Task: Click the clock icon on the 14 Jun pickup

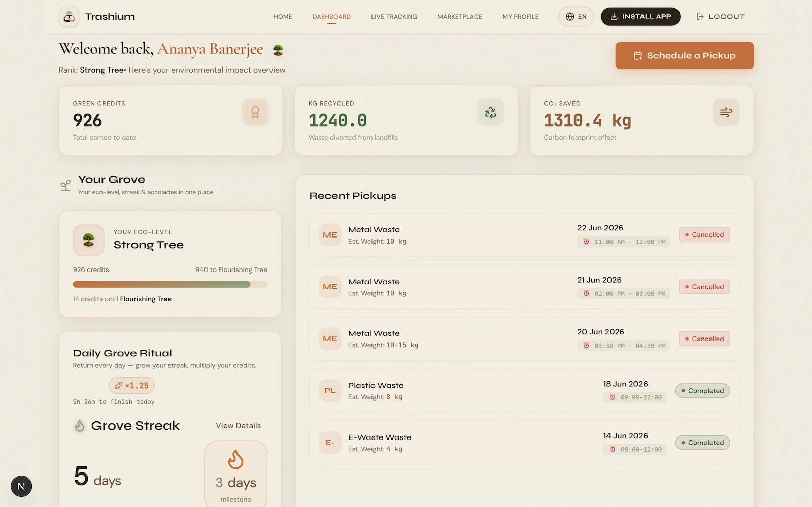Action: pyautogui.click(x=612, y=449)
